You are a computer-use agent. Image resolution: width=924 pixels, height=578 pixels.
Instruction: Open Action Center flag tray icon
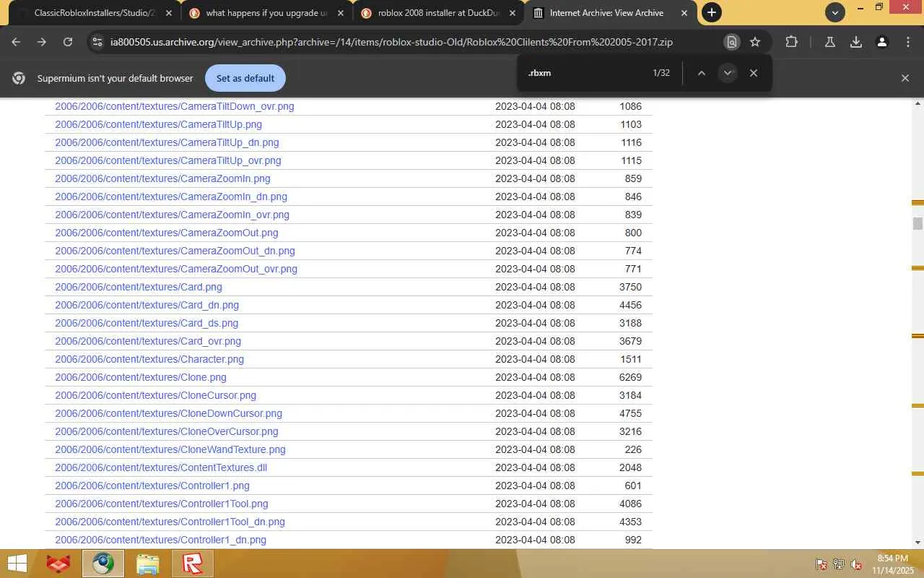[821, 564]
